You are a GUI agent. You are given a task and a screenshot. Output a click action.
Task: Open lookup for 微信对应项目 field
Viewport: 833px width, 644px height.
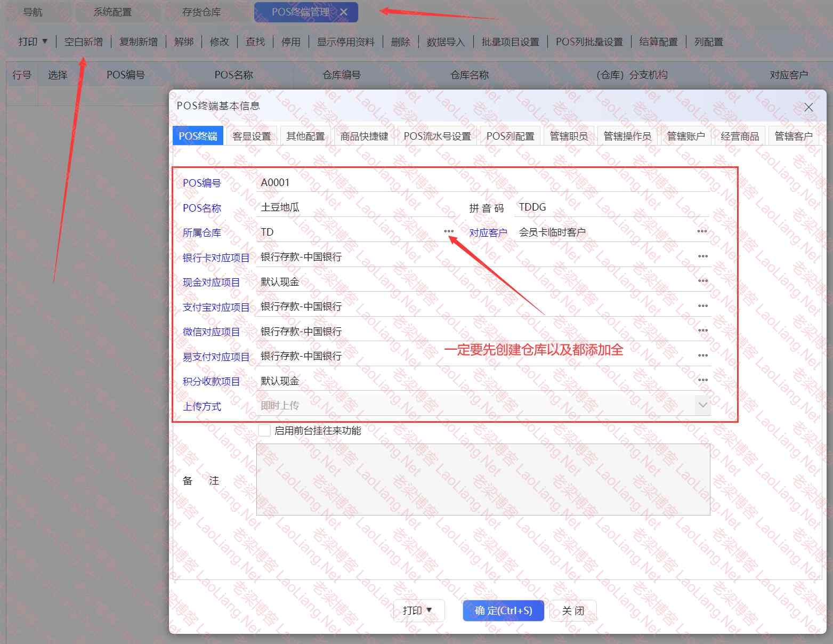click(x=702, y=331)
